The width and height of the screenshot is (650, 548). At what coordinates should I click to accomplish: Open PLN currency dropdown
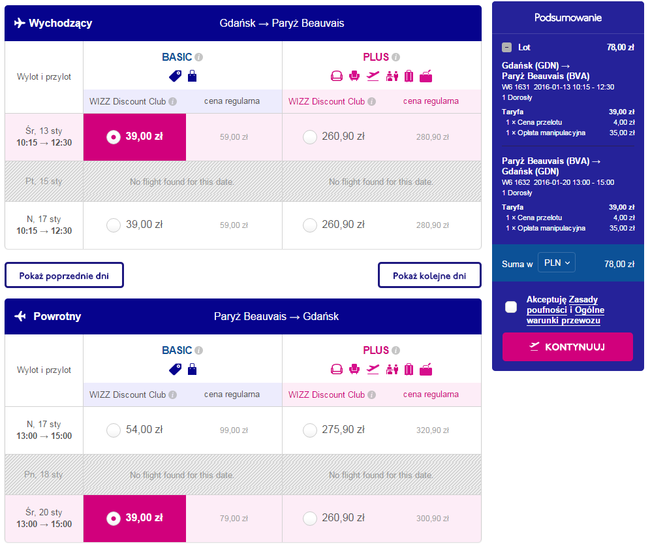[556, 262]
